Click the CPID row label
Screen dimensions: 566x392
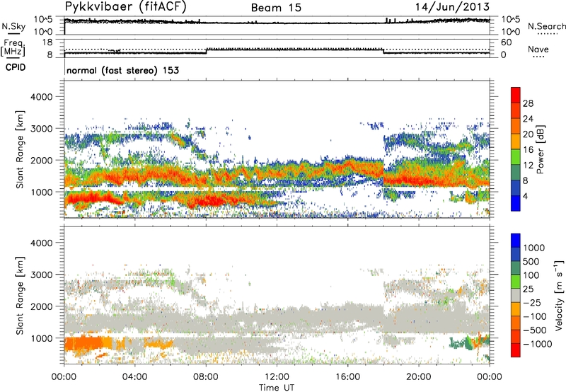click(x=16, y=67)
